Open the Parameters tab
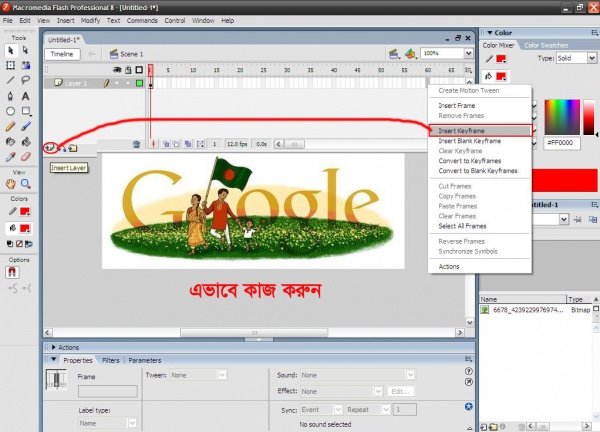The height and width of the screenshot is (432, 600). click(145, 360)
